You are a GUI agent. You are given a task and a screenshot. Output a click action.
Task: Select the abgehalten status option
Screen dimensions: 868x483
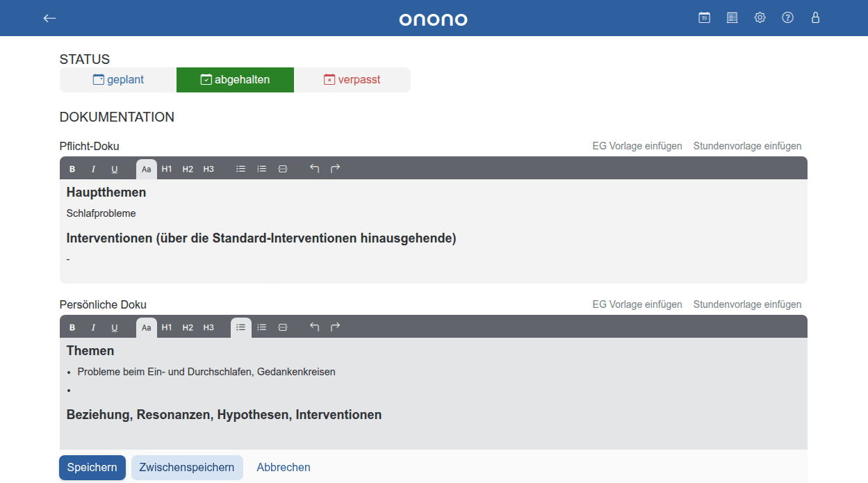click(235, 79)
